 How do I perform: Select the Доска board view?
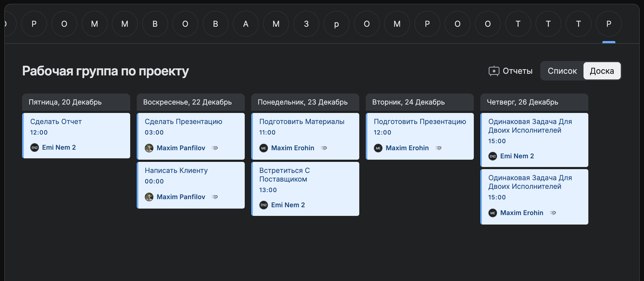(602, 71)
